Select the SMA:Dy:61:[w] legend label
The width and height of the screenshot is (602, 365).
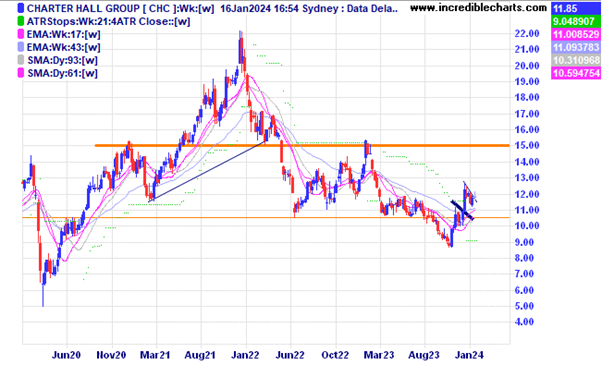point(62,73)
